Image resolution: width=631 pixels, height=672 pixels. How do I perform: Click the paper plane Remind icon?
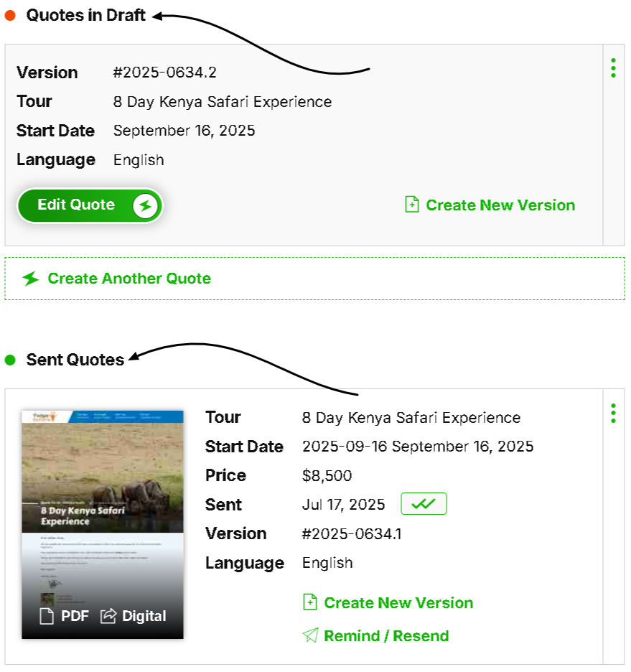click(310, 635)
